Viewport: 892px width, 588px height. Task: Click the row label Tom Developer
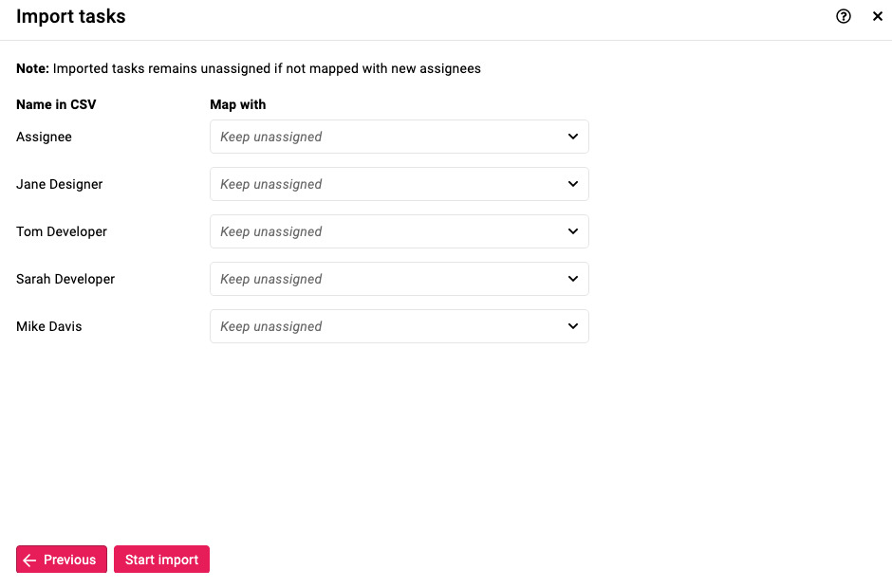pyautogui.click(x=61, y=231)
